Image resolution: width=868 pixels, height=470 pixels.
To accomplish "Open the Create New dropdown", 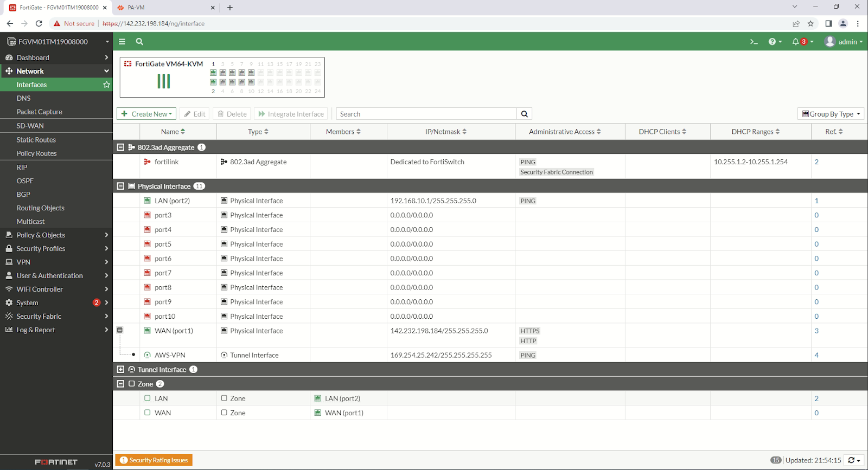I will (146, 114).
